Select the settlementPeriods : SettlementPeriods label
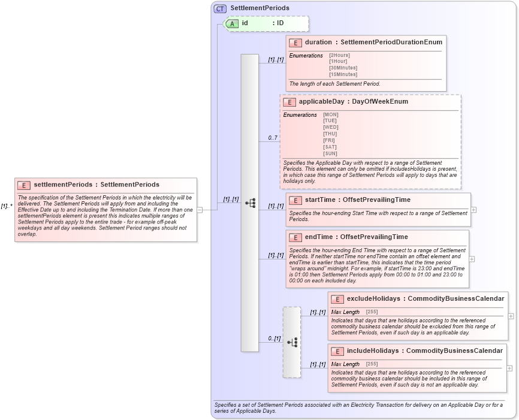This screenshot has width=519, height=420. point(96,185)
